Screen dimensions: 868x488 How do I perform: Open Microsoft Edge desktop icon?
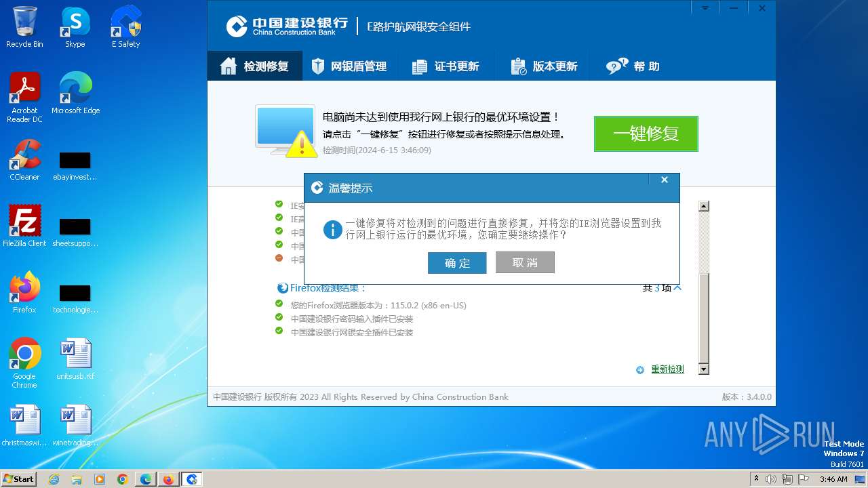(x=75, y=94)
